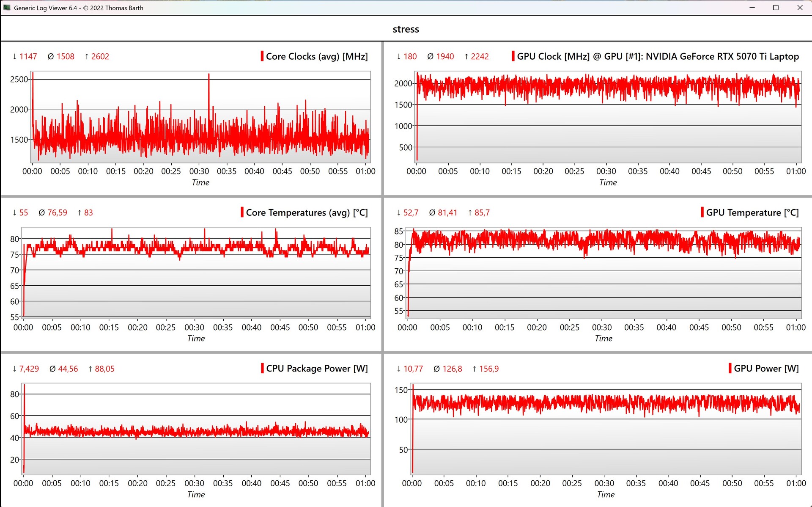Click max value 88,05 of CPU Package Power
This screenshot has height=507, width=812.
(x=104, y=369)
